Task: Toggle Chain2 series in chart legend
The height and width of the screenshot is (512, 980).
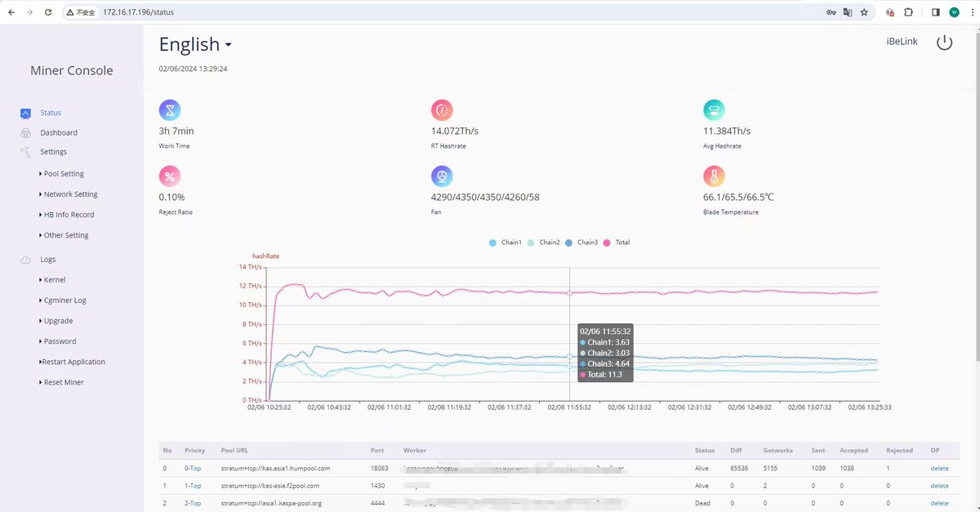Action: (x=543, y=243)
